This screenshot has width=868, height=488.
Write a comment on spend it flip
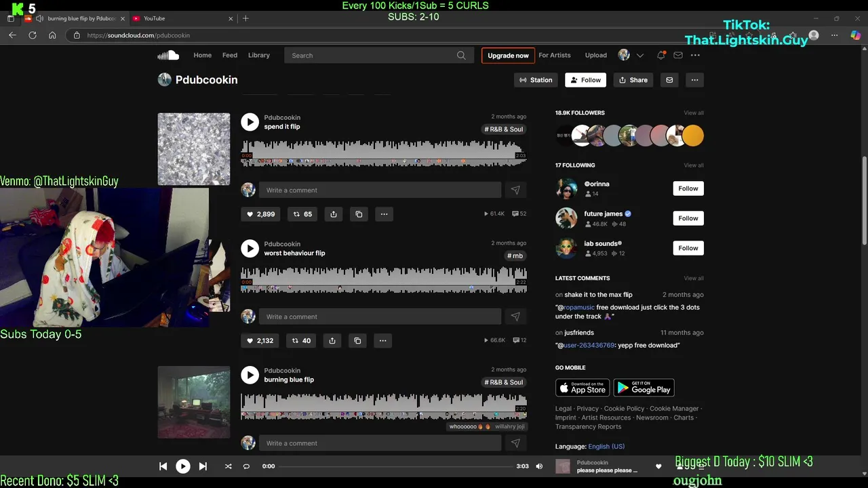380,190
